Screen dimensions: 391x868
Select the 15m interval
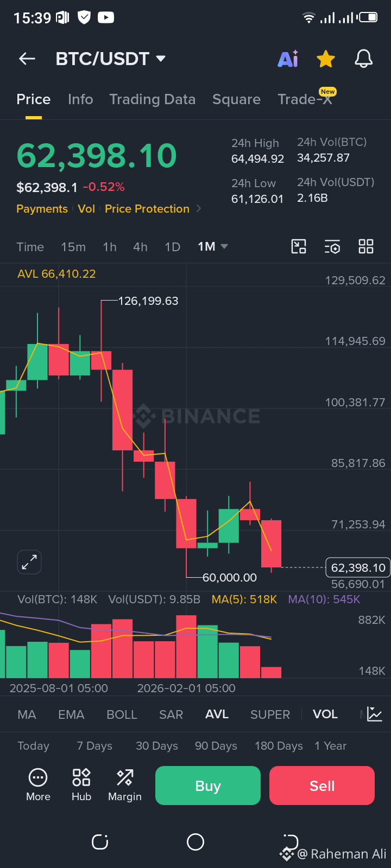click(x=73, y=247)
